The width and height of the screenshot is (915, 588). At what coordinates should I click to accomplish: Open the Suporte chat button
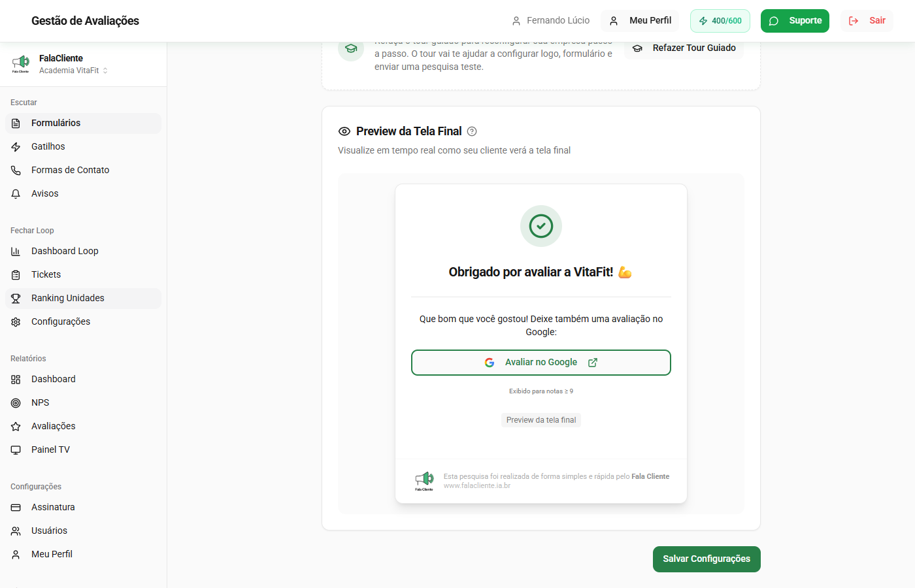[794, 21]
